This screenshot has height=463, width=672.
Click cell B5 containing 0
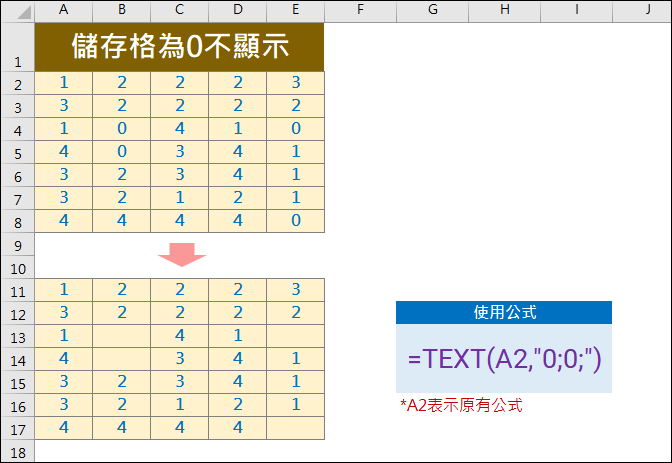(122, 152)
